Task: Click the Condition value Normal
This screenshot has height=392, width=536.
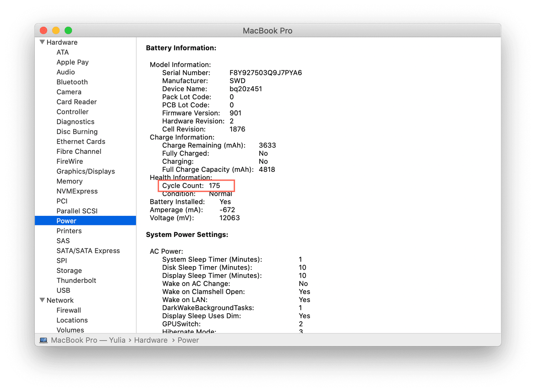Action: 220,194
